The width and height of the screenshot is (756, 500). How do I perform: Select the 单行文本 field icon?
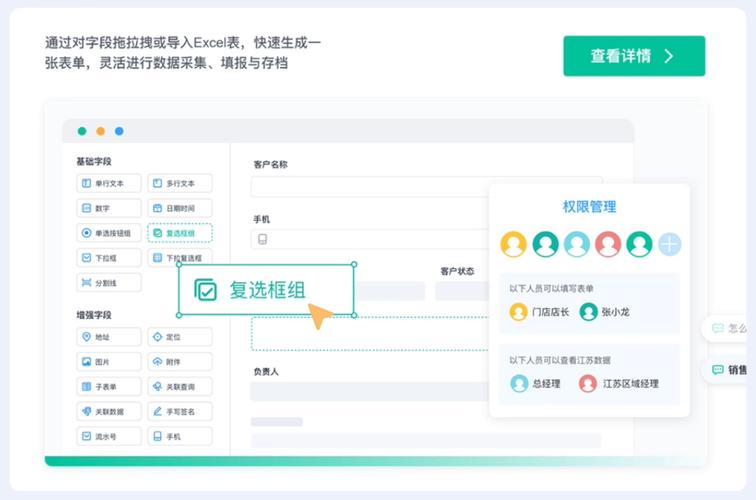click(x=109, y=183)
